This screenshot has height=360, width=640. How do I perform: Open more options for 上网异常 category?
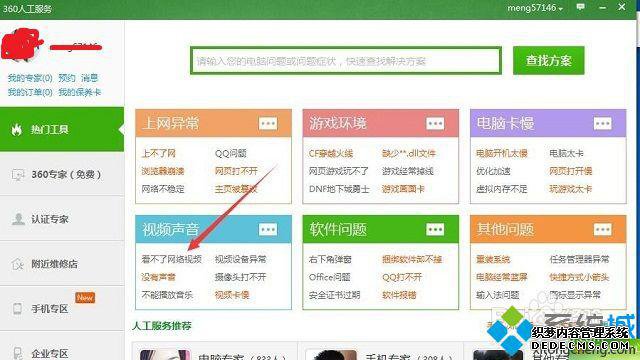268,123
